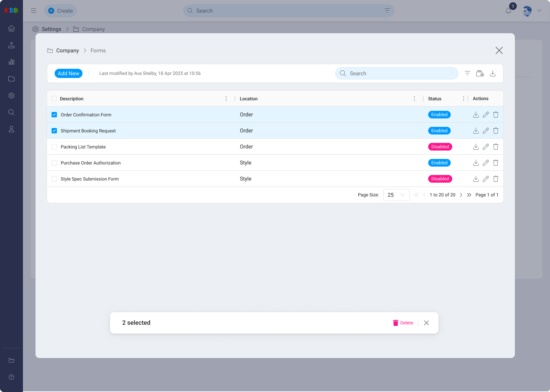This screenshot has height=392, width=550.
Task: Click the Add New button
Action: pos(68,73)
